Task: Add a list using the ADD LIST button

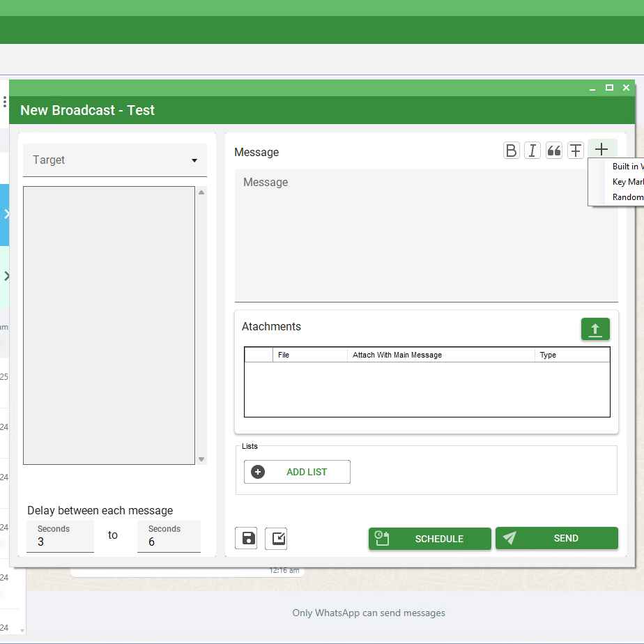Action: point(297,472)
